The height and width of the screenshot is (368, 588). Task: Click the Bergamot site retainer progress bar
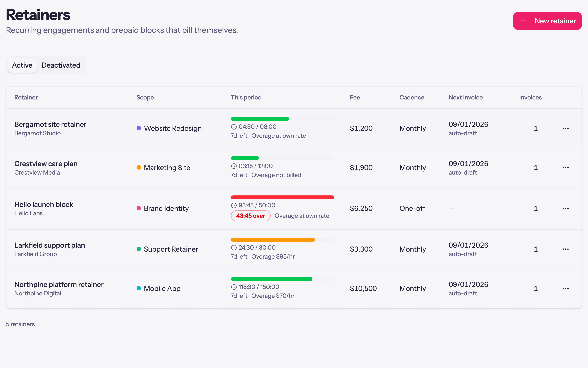(x=282, y=119)
